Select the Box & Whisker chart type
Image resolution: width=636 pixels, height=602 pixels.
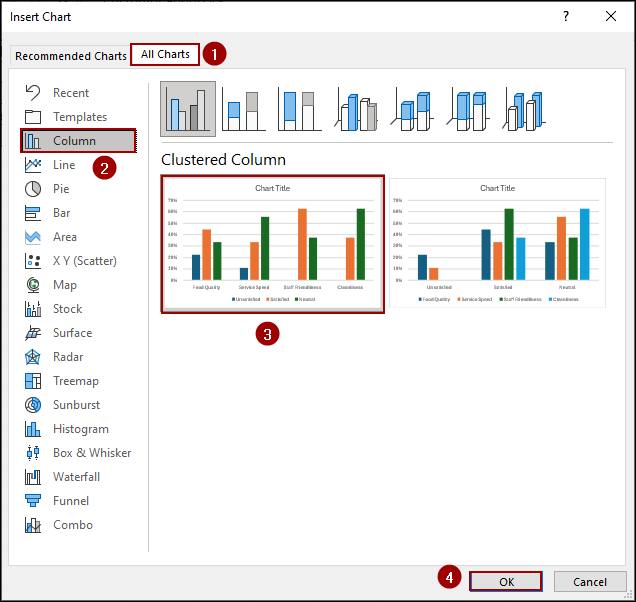tap(91, 453)
